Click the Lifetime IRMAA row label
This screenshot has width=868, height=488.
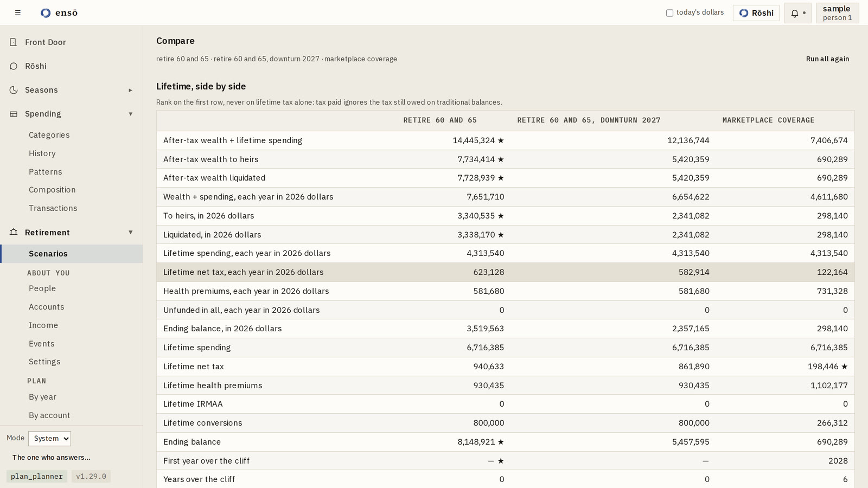(193, 404)
